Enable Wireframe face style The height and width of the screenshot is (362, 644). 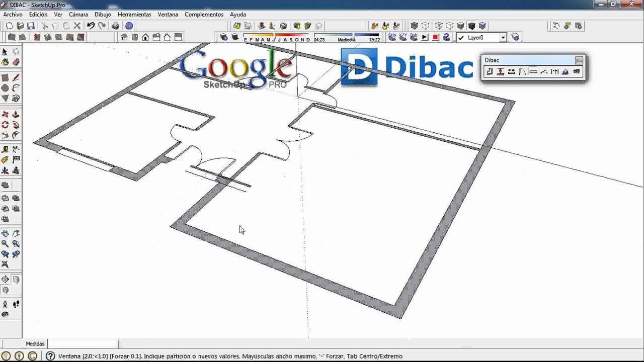pyautogui.click(x=439, y=26)
